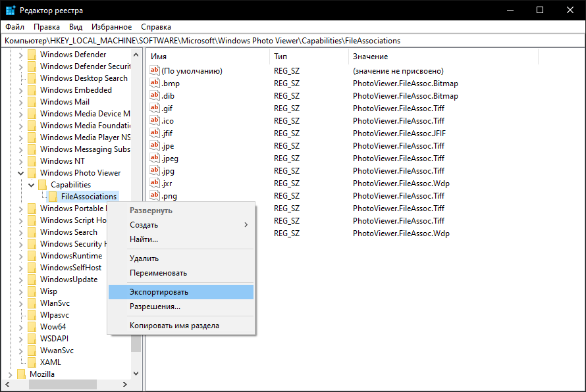Image resolution: width=586 pixels, height=392 pixels.
Task: Click the value data of .jxr row
Action: 401,184
